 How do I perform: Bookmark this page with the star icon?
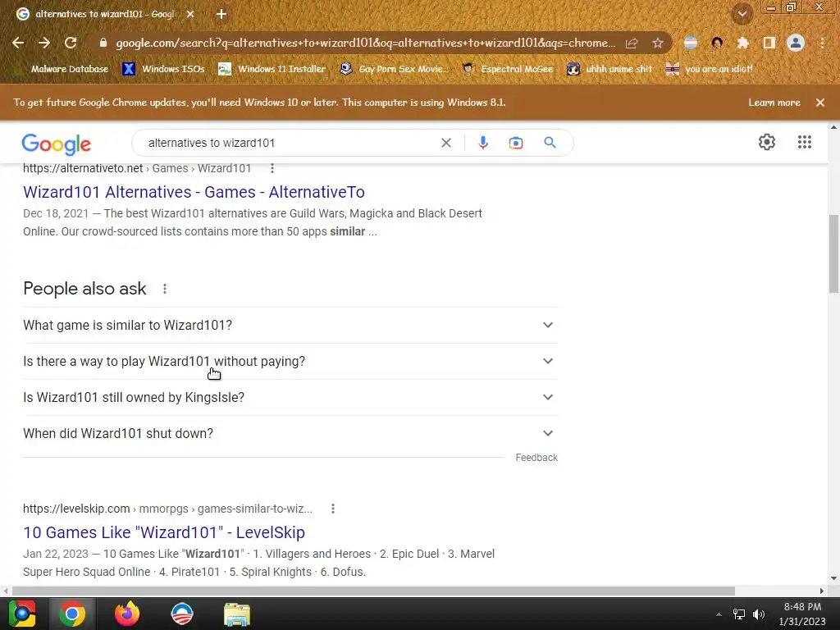coord(658,43)
